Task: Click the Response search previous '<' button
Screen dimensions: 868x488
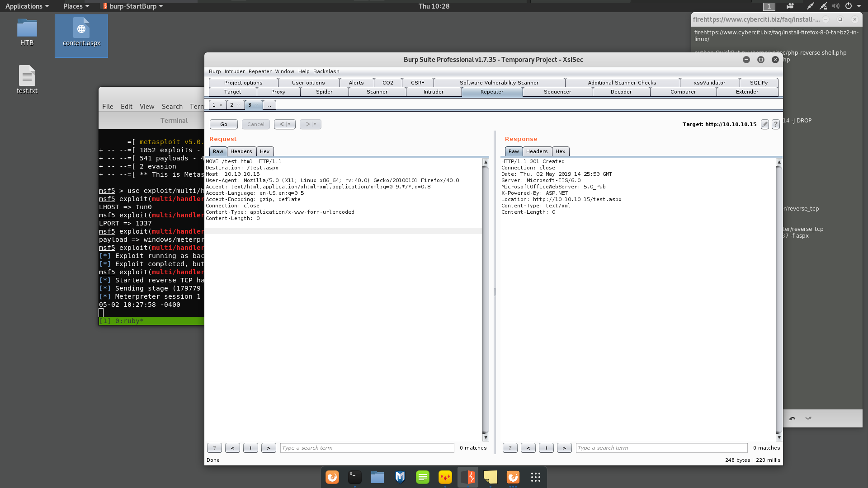Action: tap(528, 448)
